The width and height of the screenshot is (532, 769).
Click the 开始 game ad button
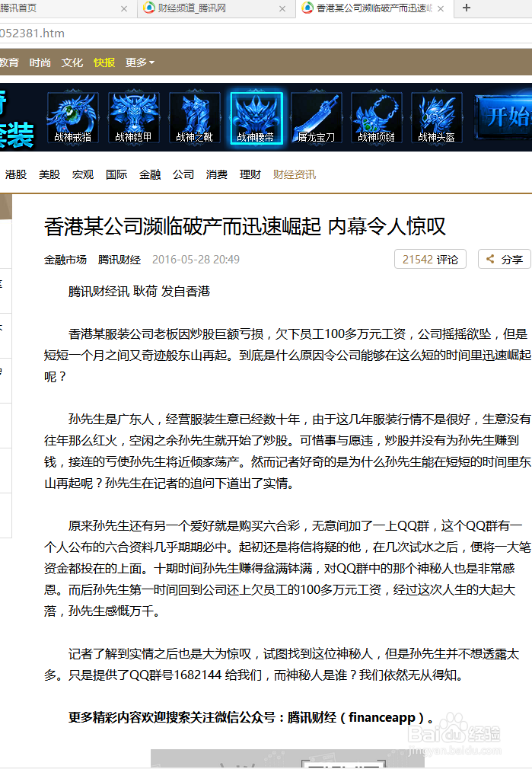pyautogui.click(x=504, y=117)
